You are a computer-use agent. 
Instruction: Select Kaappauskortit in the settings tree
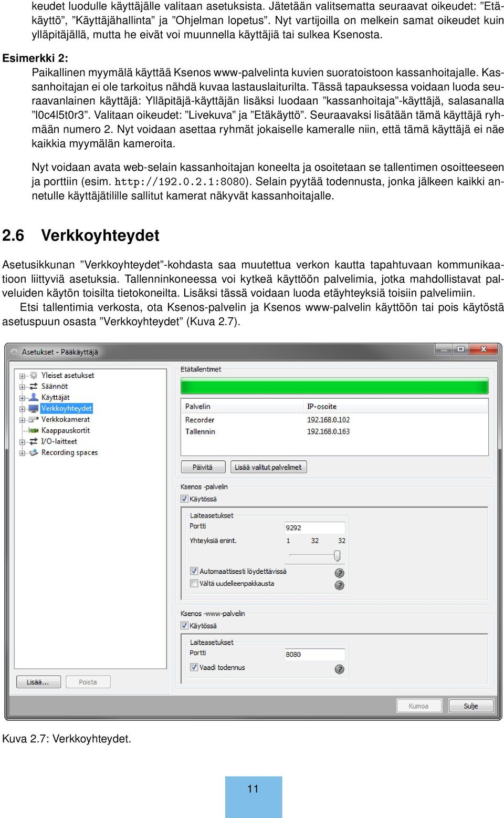pyautogui.click(x=66, y=430)
